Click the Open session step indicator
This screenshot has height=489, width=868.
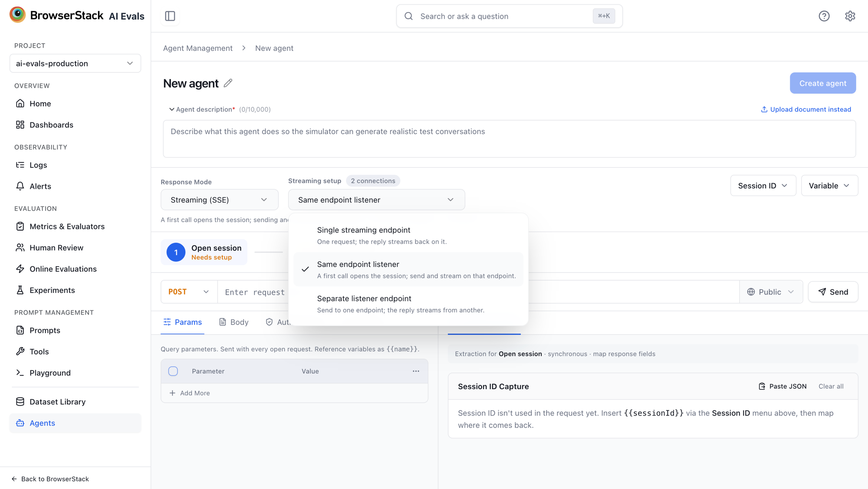coord(204,252)
